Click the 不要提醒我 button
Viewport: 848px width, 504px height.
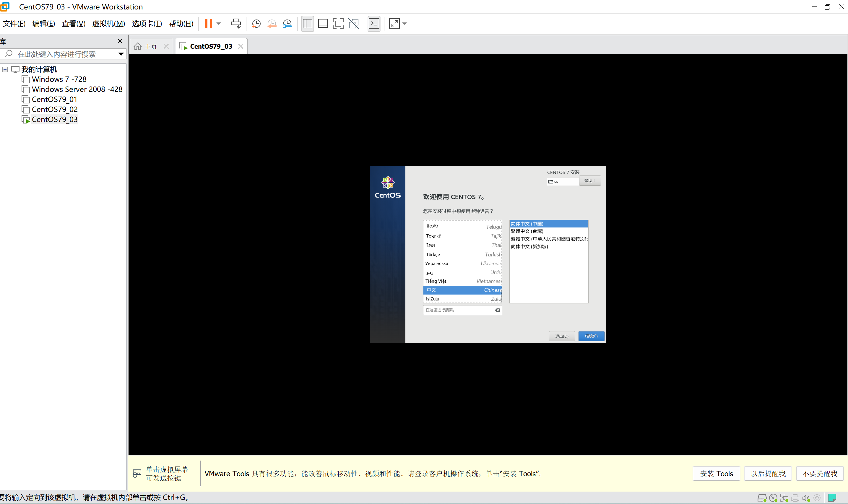click(819, 474)
